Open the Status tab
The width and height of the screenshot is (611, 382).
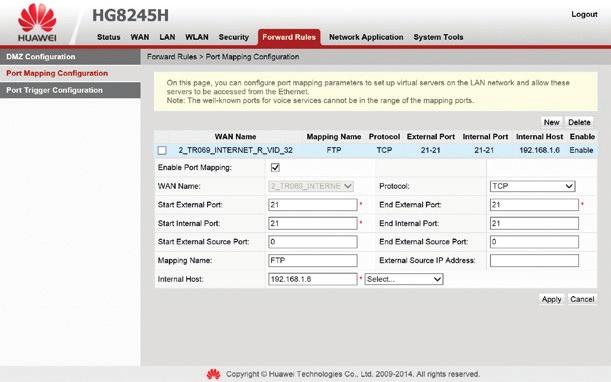click(108, 37)
